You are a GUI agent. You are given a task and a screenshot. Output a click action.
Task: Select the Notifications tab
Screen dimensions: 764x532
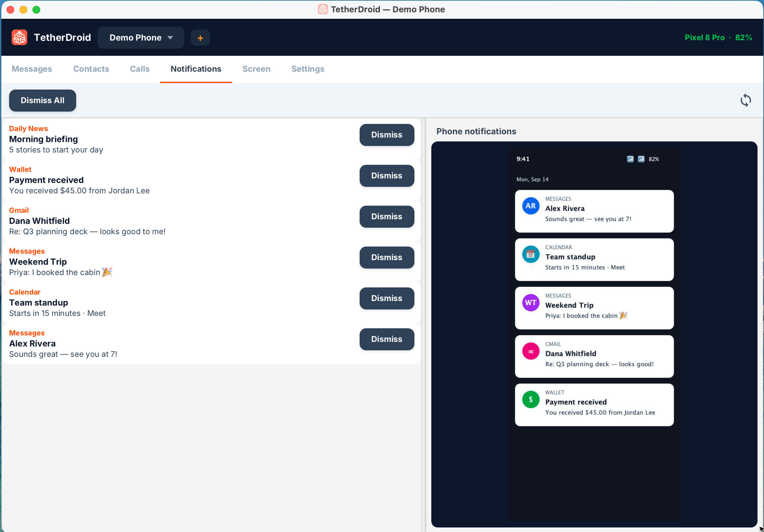(x=196, y=69)
